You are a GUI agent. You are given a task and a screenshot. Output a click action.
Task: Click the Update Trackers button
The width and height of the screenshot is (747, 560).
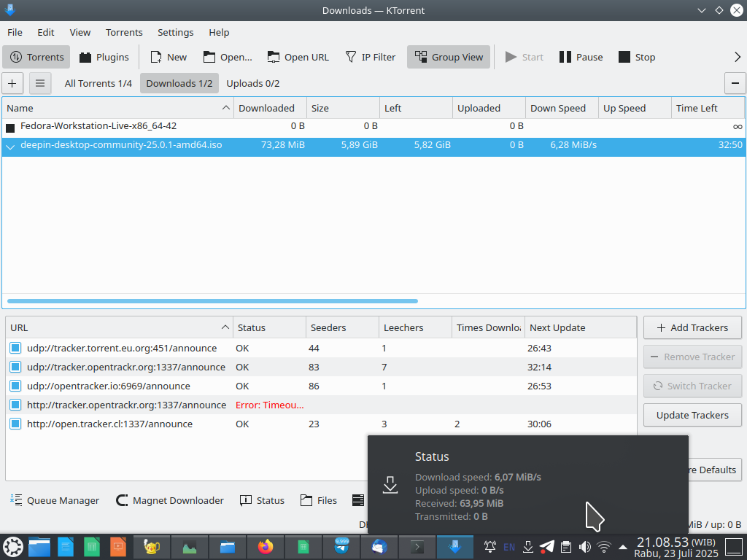click(x=692, y=415)
